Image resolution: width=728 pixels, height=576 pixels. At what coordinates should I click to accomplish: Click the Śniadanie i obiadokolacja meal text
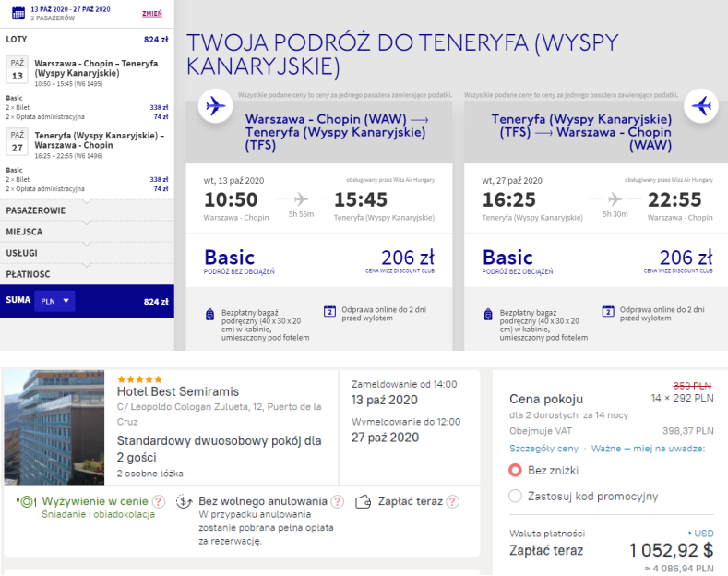tap(99, 514)
